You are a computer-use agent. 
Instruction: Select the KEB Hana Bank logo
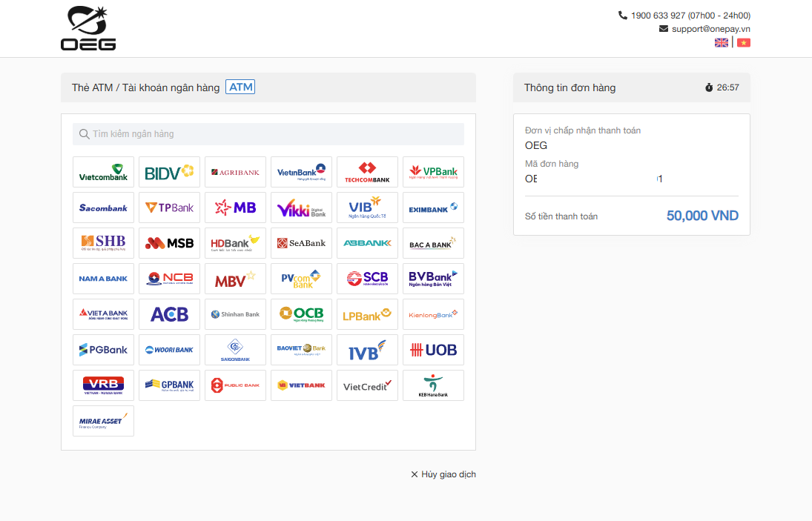tap(434, 385)
